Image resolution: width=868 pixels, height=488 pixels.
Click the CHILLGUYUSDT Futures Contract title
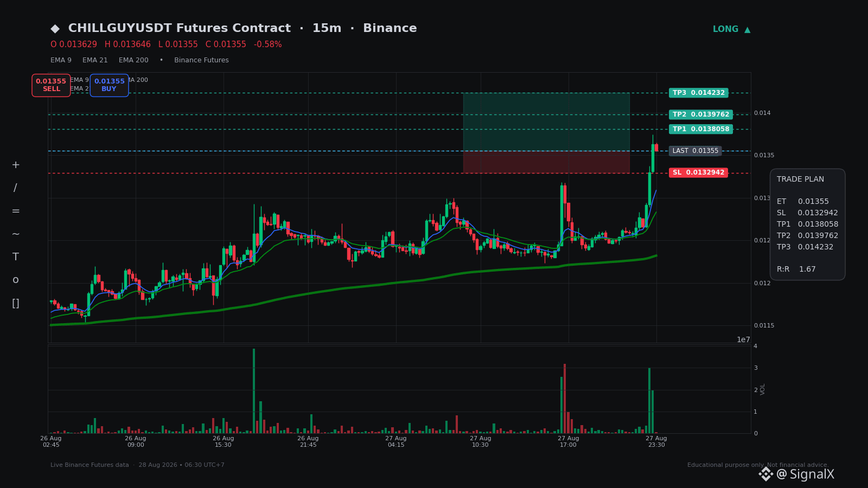pyautogui.click(x=180, y=28)
